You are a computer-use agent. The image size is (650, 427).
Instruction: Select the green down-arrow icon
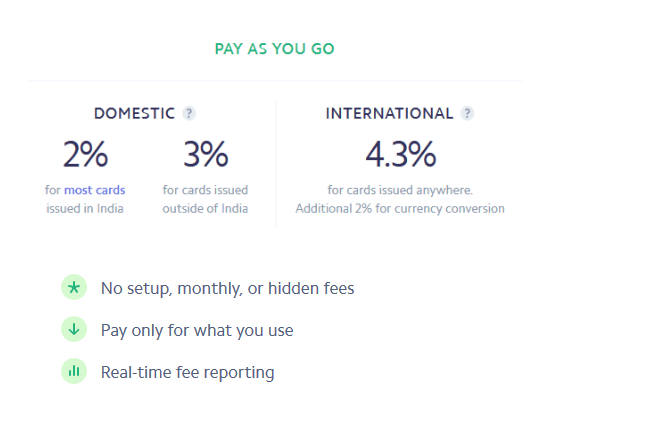point(73,330)
